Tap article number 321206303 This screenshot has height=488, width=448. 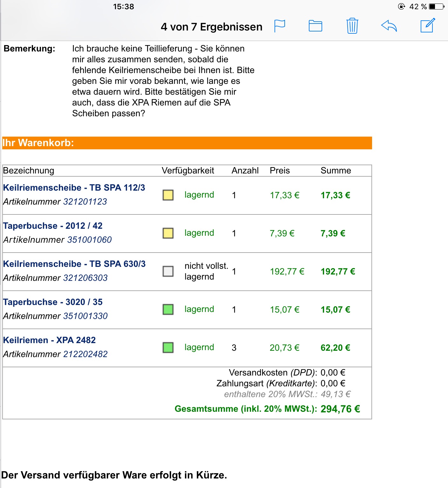(85, 278)
